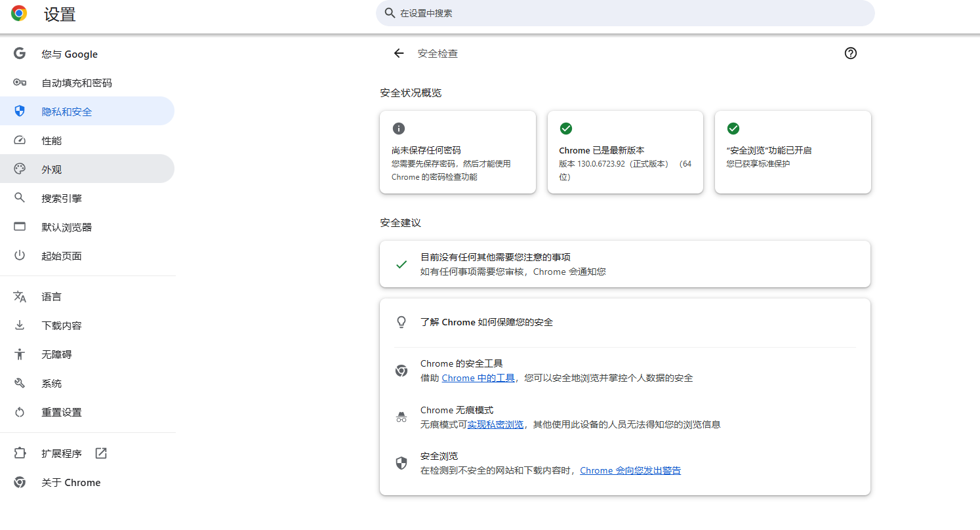
Task: Open 语言 settings
Action: [87, 296]
